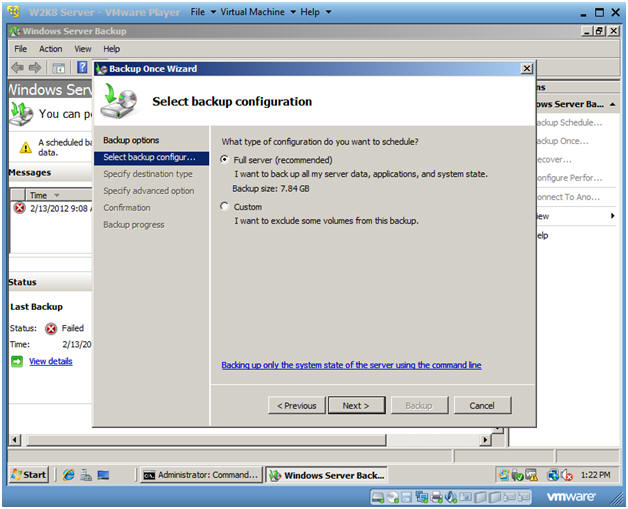The height and width of the screenshot is (509, 628).
Task: Click the blue Help toolbar icon
Action: coord(82,67)
